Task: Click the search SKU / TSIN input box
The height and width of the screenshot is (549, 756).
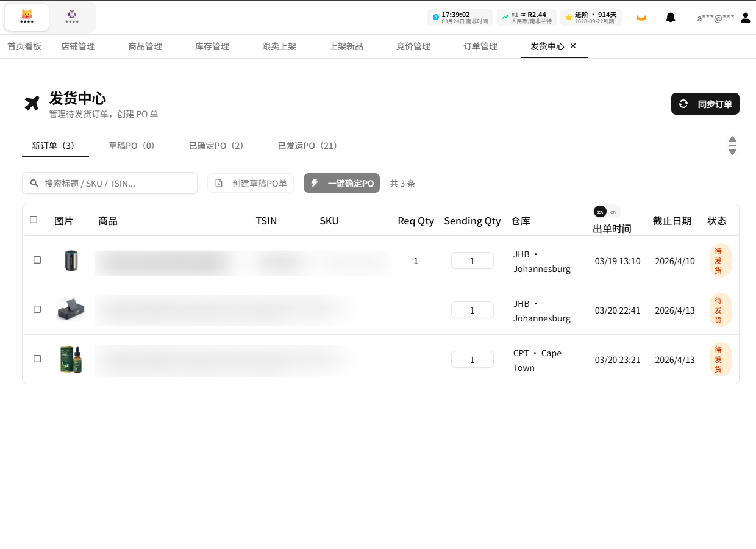Action: coord(110,183)
